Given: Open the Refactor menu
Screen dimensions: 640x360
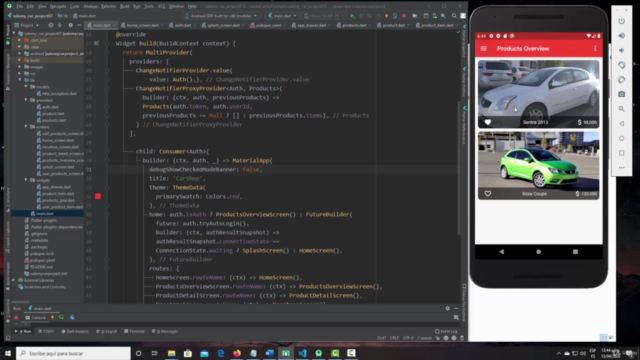Looking at the screenshot, I should [x=109, y=6].
